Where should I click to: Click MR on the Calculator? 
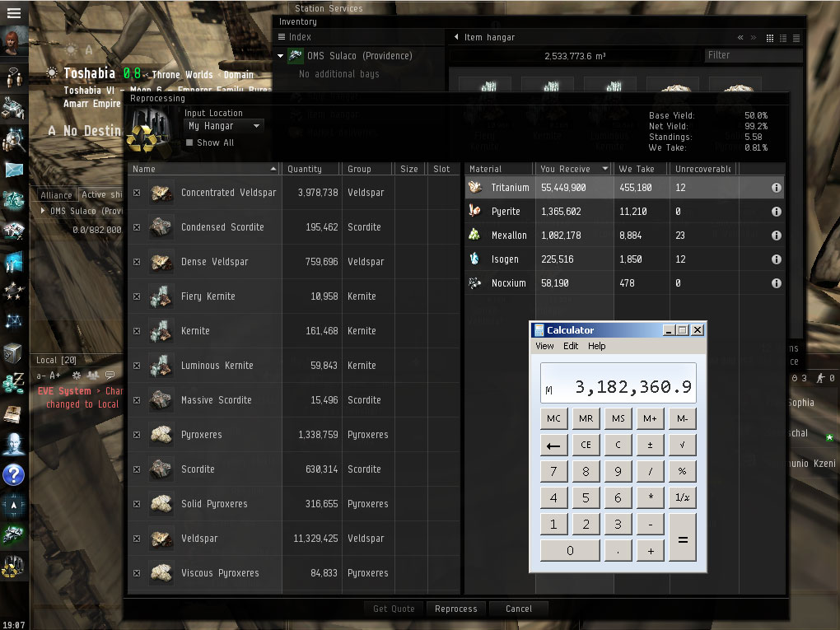pos(586,418)
